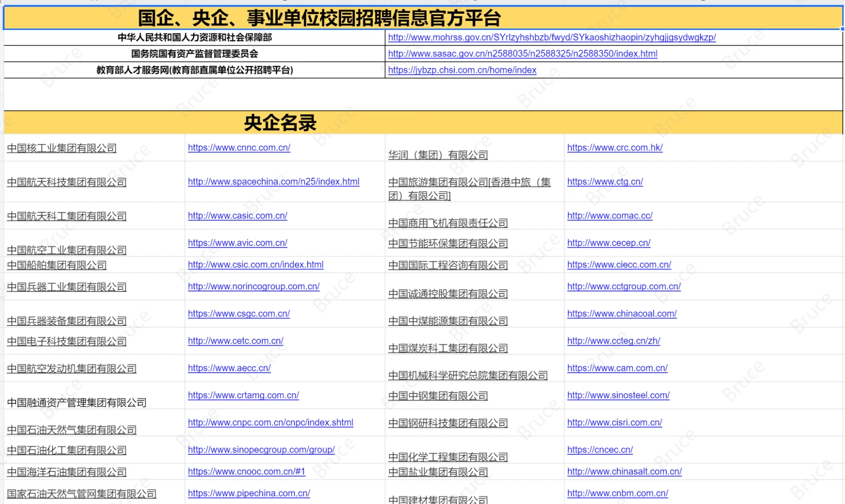Click company name 中国节能环保集团有限公司
The width and height of the screenshot is (845, 504).
[x=448, y=244]
